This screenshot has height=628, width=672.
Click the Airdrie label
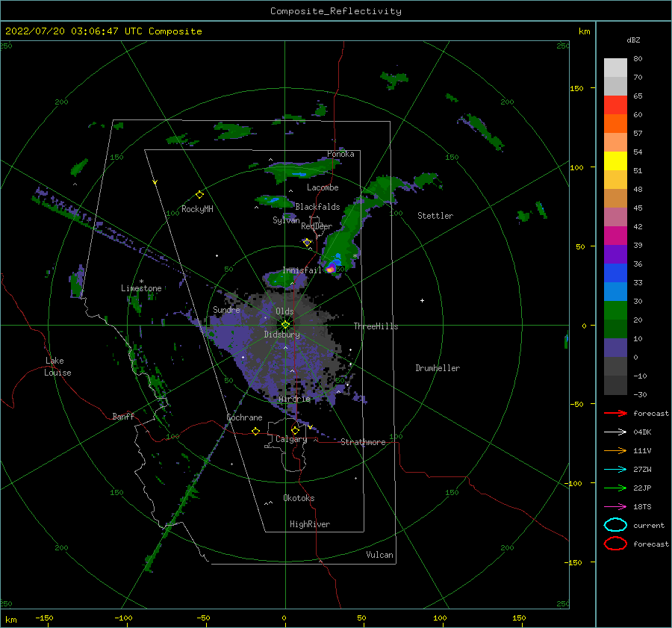(294, 399)
